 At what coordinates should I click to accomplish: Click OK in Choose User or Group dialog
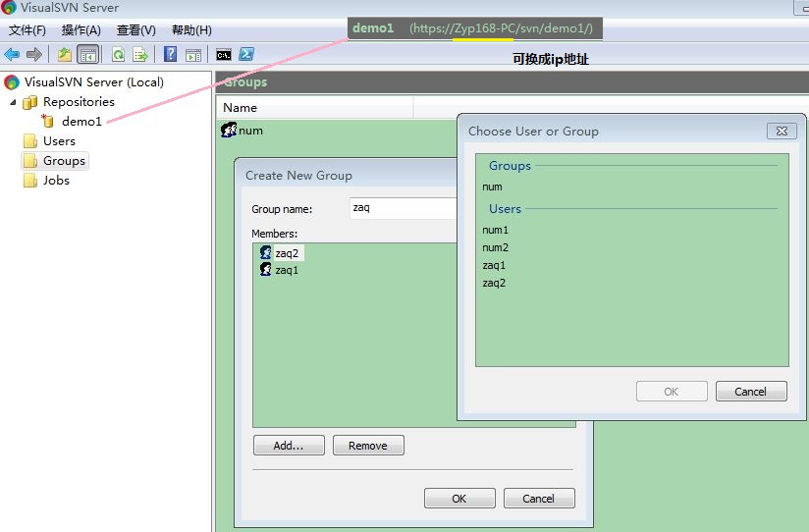672,392
